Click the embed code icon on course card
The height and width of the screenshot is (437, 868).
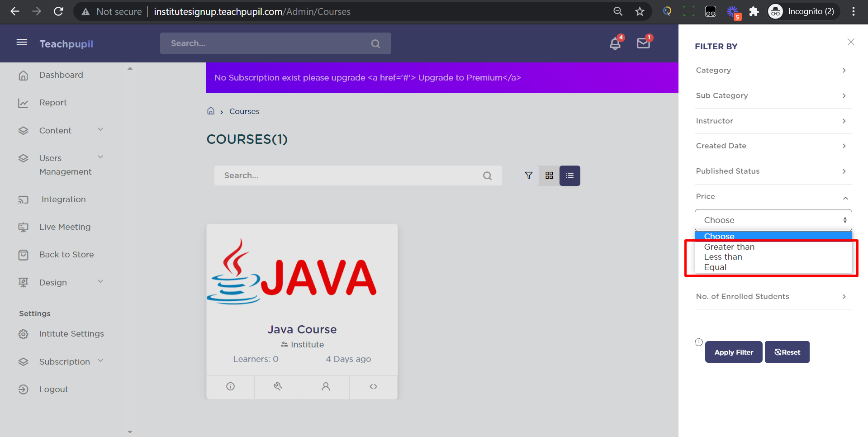point(373,386)
